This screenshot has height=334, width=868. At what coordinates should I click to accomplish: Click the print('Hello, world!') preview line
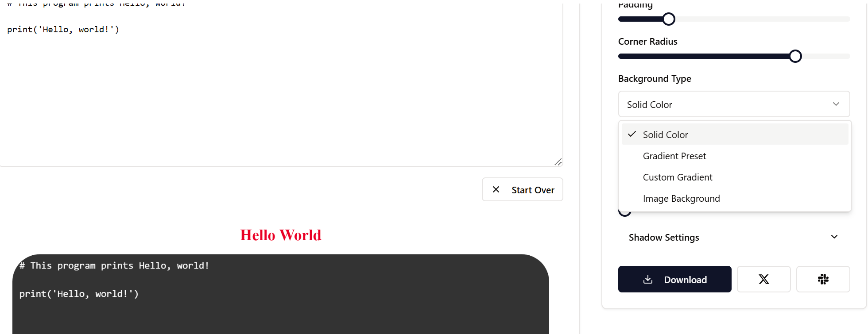click(x=79, y=294)
